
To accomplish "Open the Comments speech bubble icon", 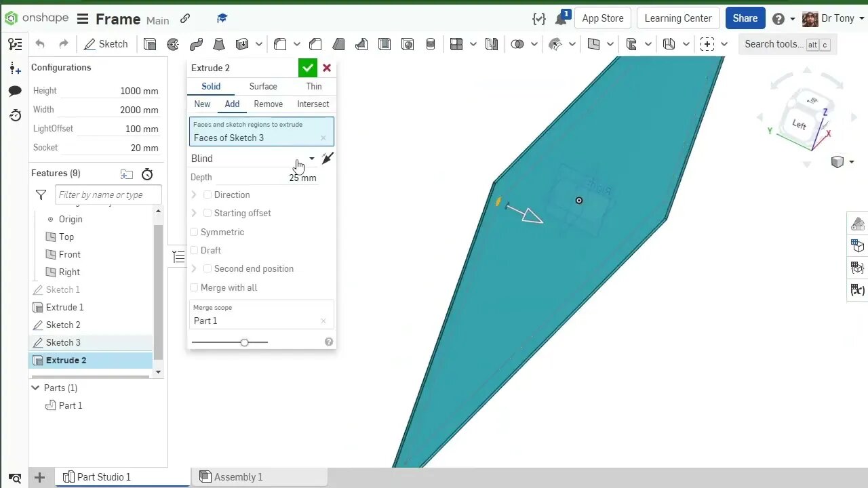I will point(15,91).
